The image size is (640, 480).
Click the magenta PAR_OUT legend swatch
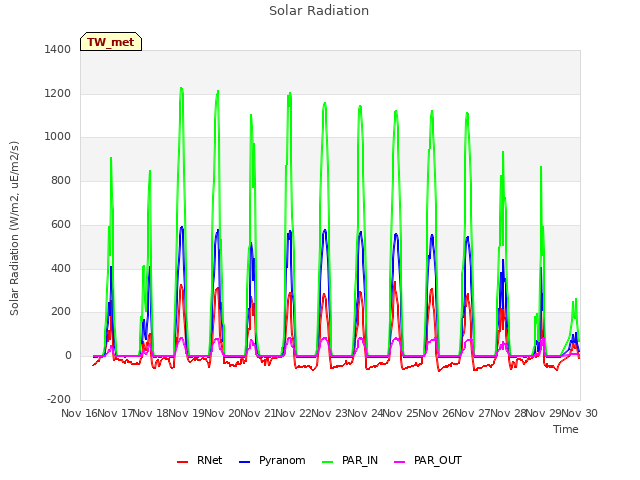400,462
